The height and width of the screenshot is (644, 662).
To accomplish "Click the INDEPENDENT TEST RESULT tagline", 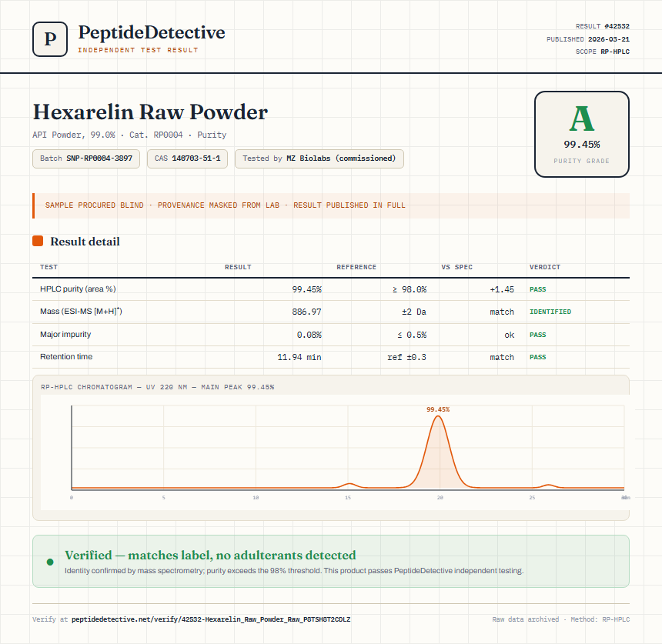I will click(x=138, y=50).
